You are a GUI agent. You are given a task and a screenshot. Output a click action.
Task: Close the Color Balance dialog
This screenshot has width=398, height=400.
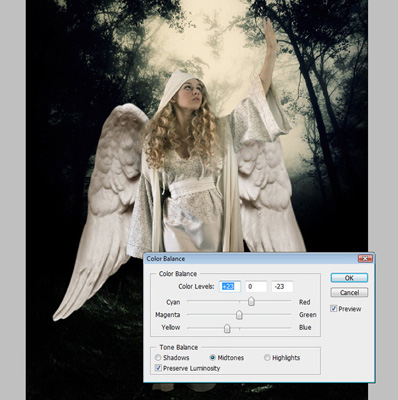click(365, 259)
